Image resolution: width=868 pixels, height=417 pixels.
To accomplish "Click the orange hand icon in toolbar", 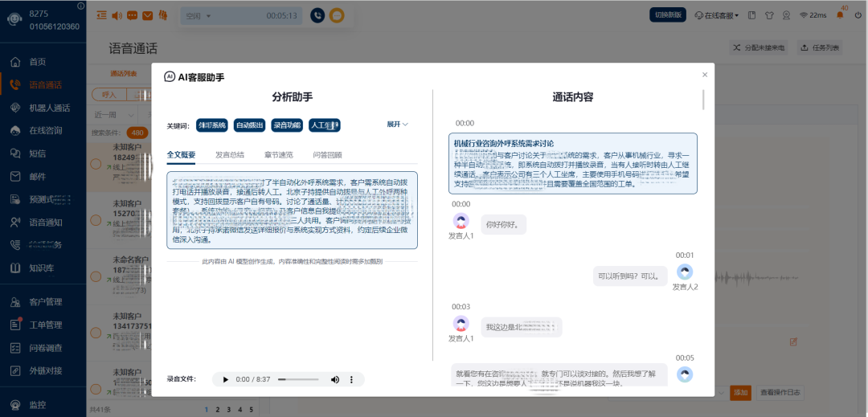I will 163,15.
